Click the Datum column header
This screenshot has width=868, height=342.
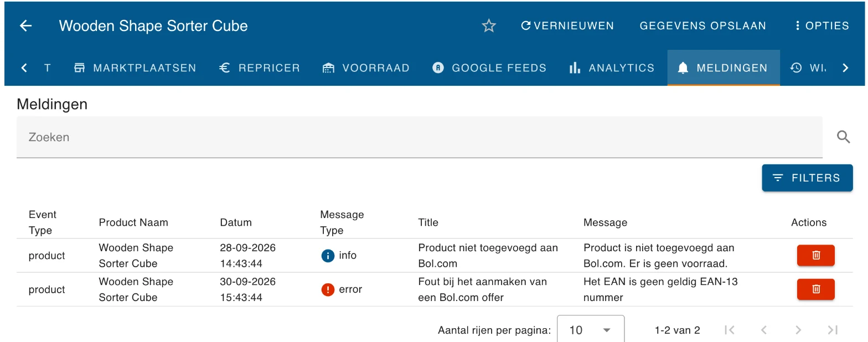(236, 222)
